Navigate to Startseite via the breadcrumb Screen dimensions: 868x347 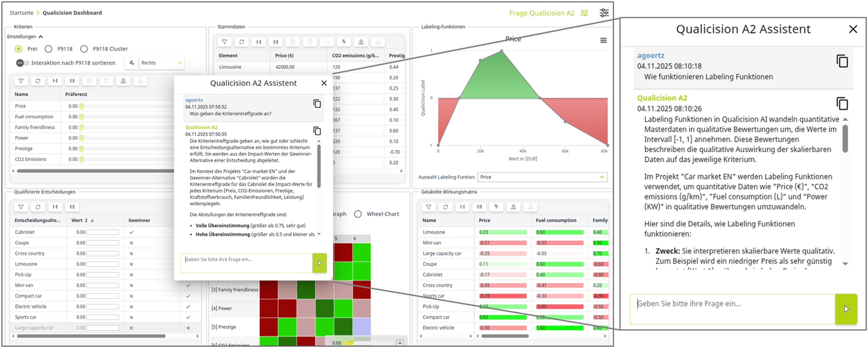(x=21, y=13)
